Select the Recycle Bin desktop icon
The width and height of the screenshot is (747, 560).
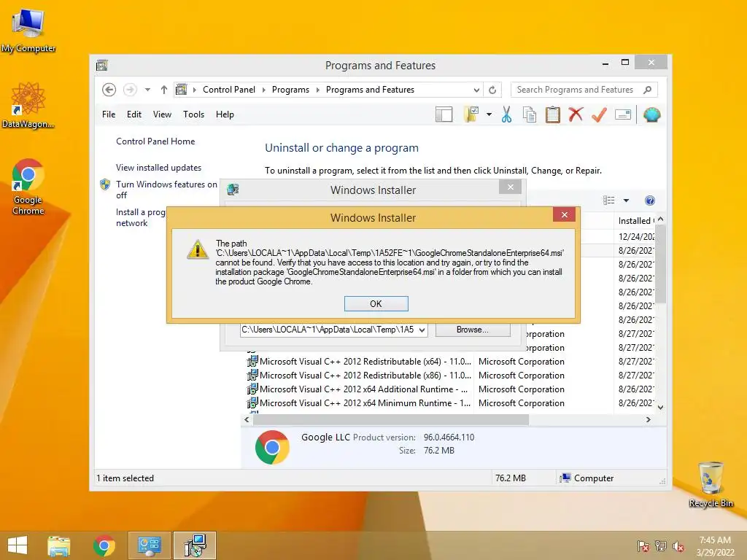[711, 484]
